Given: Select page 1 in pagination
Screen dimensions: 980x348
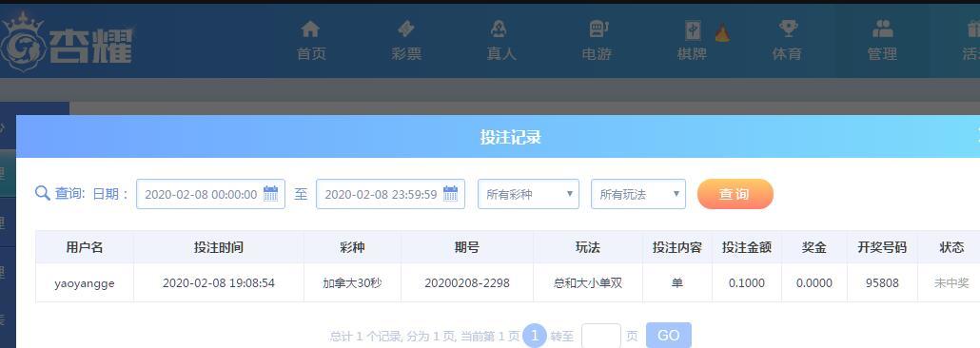Looking at the screenshot, I should tap(535, 336).
